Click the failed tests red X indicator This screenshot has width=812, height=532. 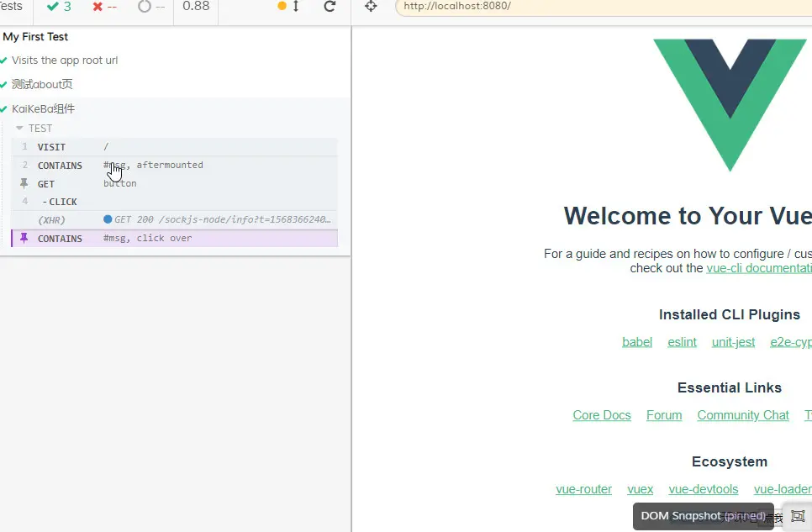104,6
